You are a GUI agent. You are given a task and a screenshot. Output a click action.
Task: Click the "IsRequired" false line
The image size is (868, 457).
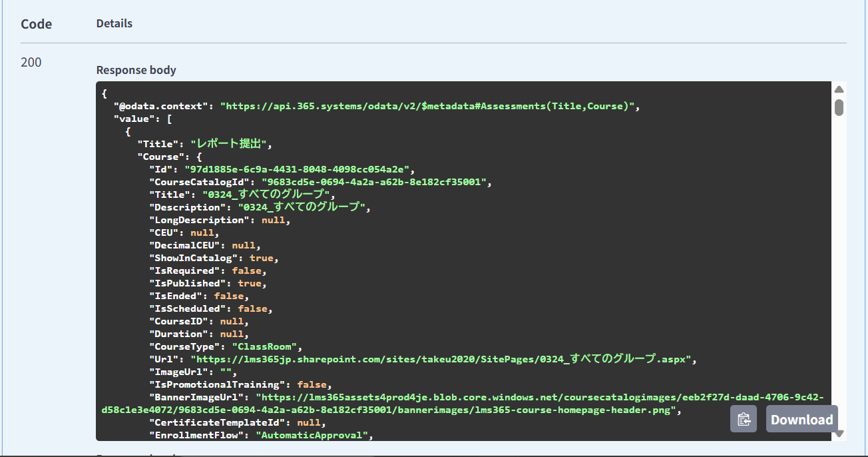pos(208,270)
